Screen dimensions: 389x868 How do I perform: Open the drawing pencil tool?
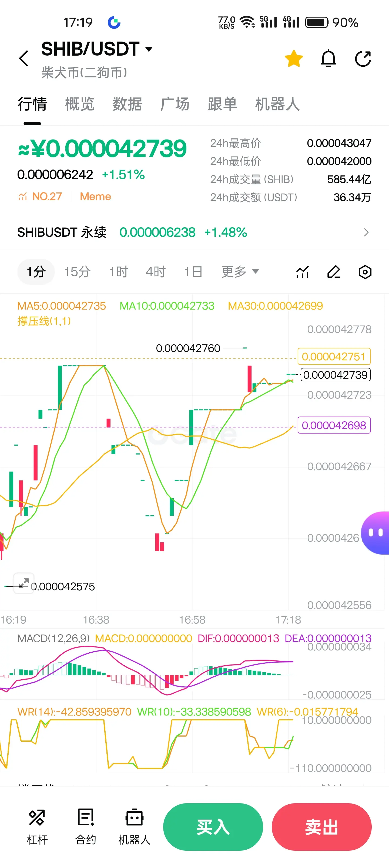[x=334, y=272]
